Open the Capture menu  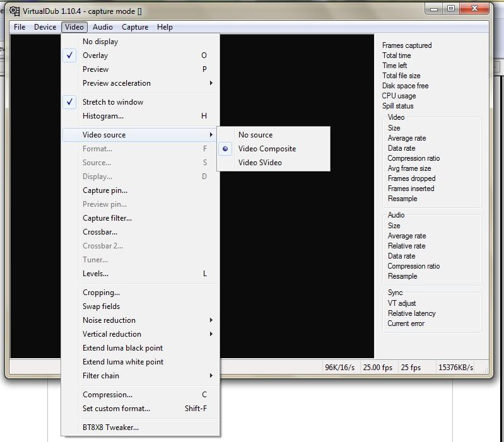coord(135,27)
